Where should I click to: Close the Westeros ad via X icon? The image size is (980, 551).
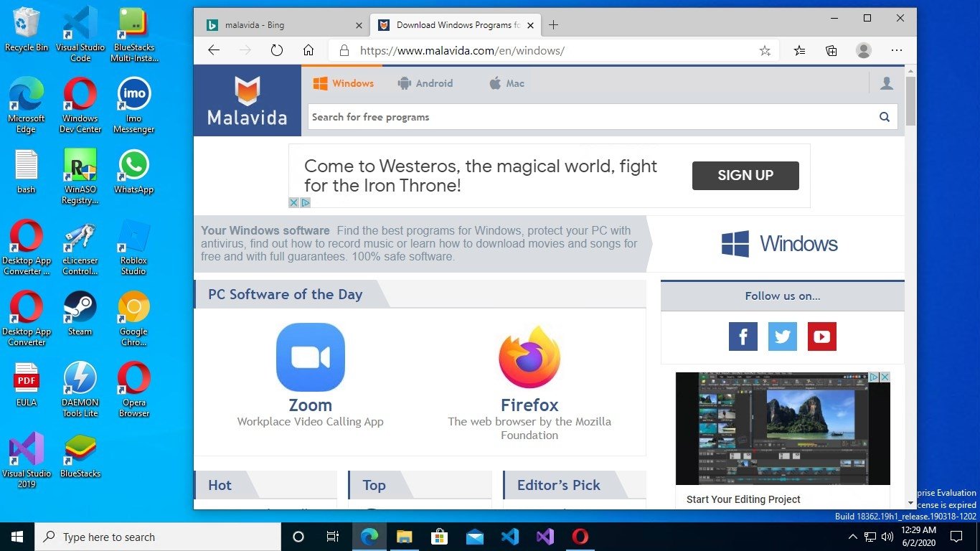(294, 203)
